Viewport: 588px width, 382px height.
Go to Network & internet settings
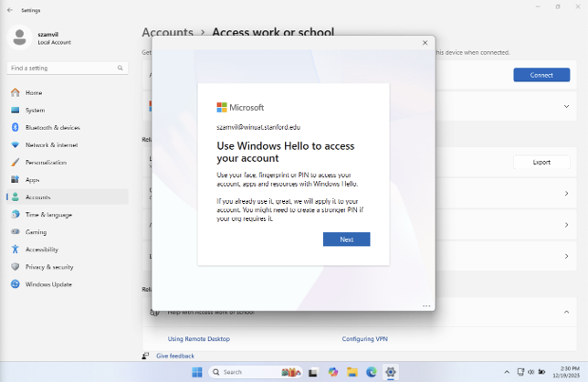(51, 144)
